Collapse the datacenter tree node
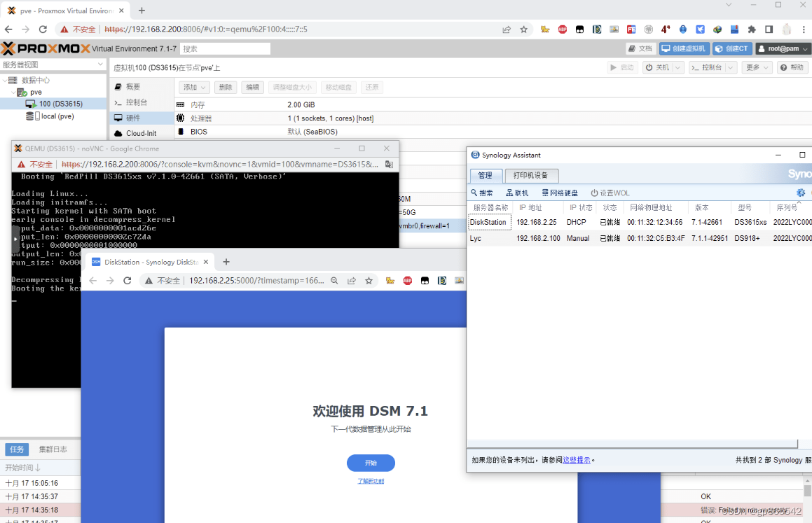This screenshot has width=812, height=523. 5,81
